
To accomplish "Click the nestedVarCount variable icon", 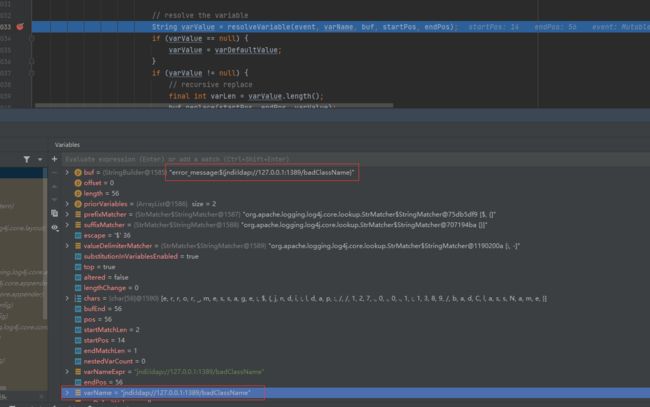I will pyautogui.click(x=78, y=361).
